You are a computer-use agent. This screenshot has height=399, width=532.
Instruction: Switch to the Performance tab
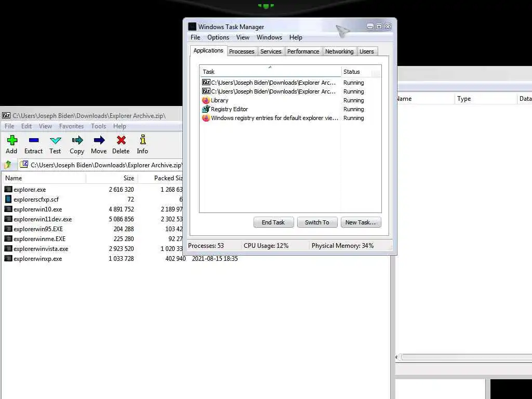point(303,51)
